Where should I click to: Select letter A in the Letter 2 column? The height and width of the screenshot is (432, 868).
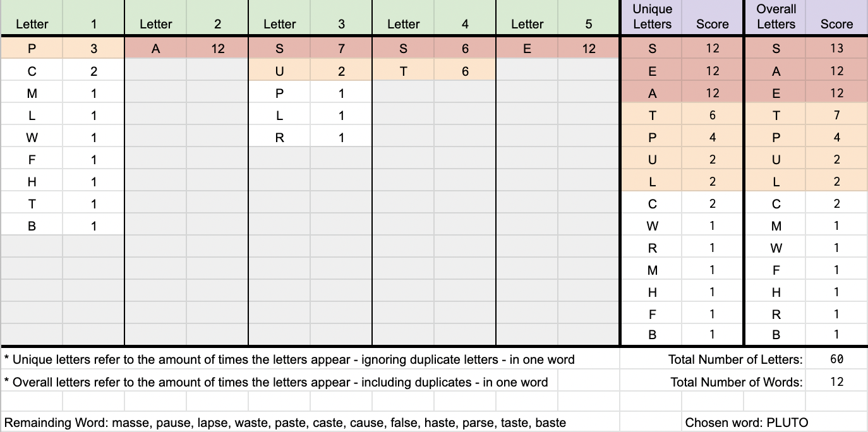[x=155, y=49]
